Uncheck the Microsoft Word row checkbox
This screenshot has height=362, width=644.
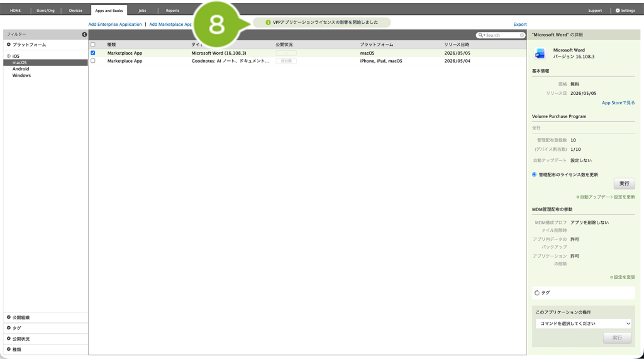coord(93,53)
